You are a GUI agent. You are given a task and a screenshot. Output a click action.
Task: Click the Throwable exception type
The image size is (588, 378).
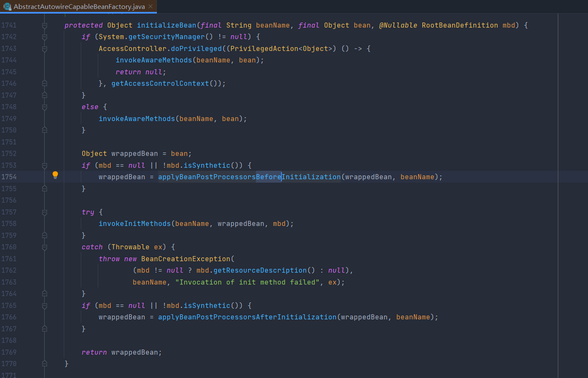(131, 247)
